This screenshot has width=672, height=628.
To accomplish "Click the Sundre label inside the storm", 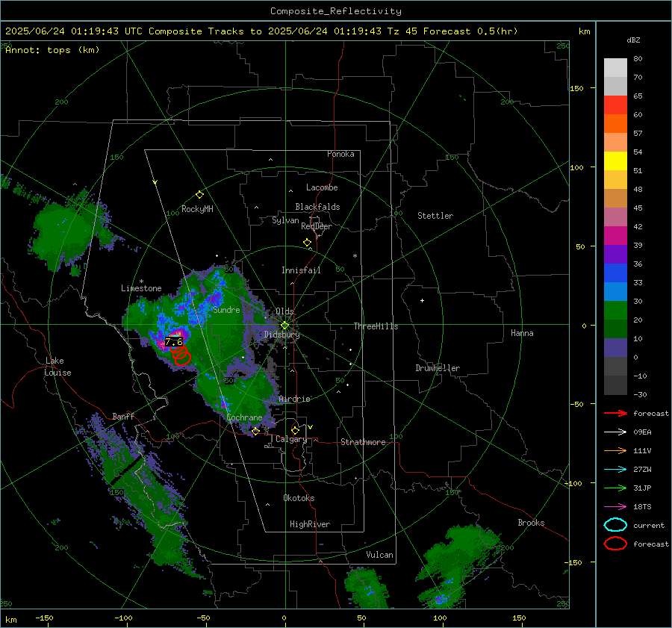I will click(x=226, y=310).
